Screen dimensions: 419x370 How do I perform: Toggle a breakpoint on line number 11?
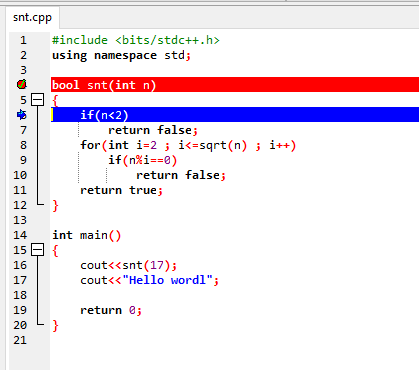[x=20, y=190]
